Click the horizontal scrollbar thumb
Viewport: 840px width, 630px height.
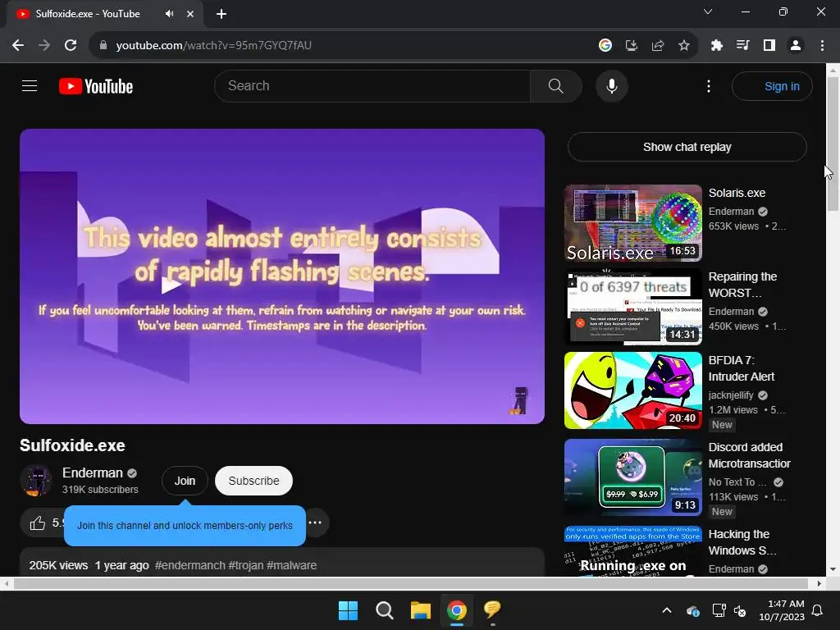(410, 583)
